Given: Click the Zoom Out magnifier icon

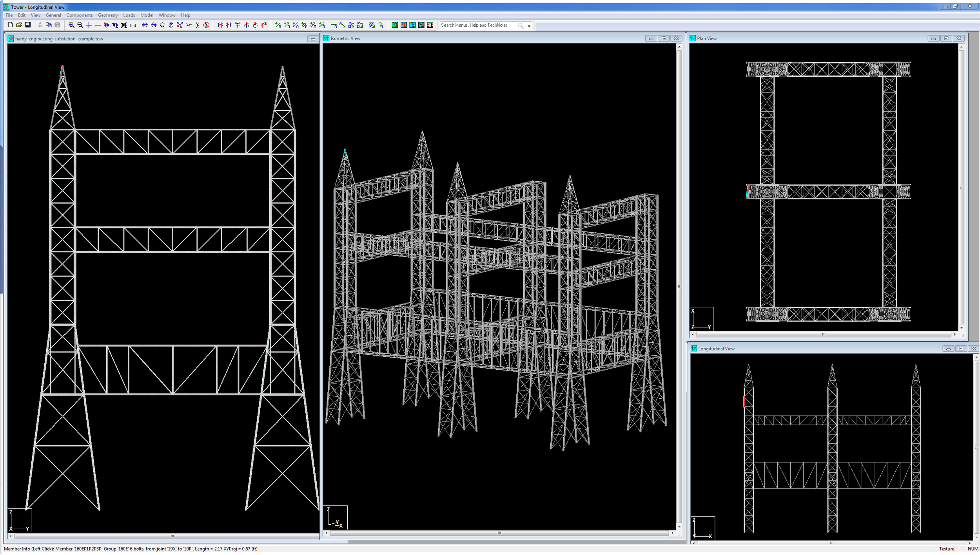Looking at the screenshot, I should [80, 25].
